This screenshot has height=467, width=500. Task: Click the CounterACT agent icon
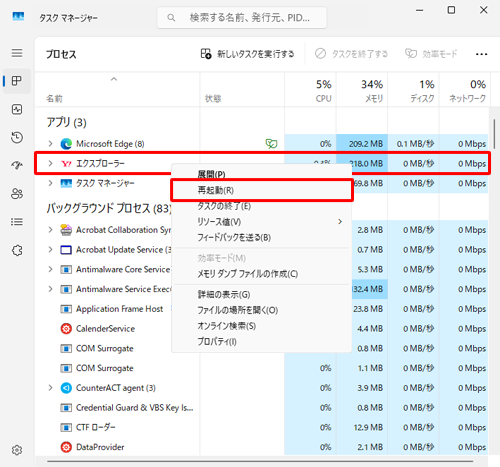[x=66, y=388]
